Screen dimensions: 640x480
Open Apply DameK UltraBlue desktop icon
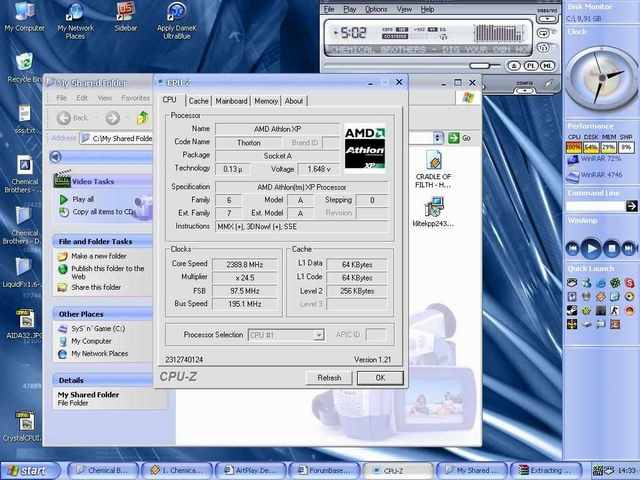coord(176,20)
